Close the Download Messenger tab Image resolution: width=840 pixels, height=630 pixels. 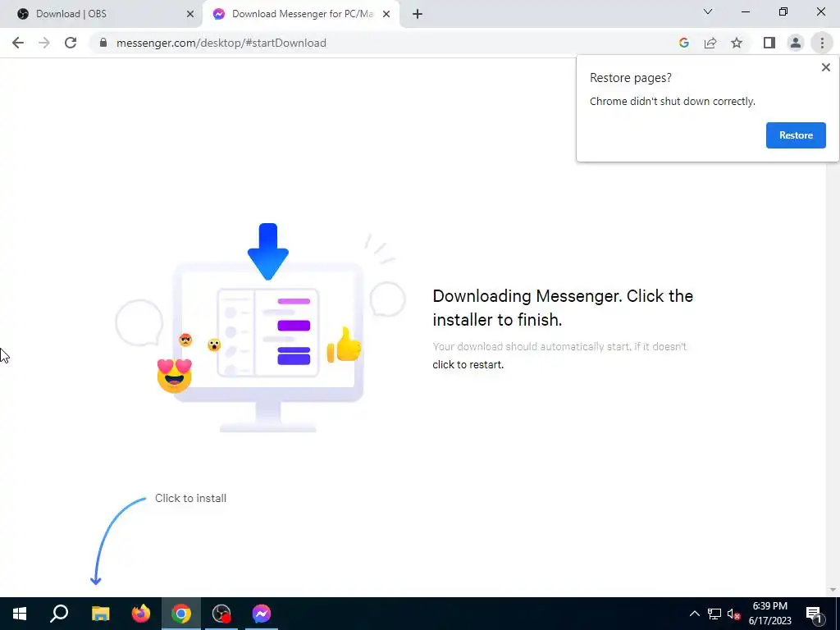(x=386, y=14)
